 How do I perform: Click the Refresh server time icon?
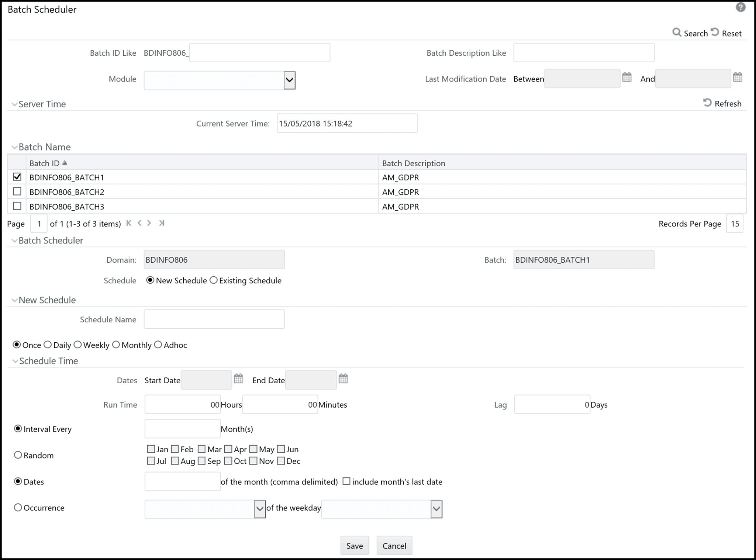[707, 103]
